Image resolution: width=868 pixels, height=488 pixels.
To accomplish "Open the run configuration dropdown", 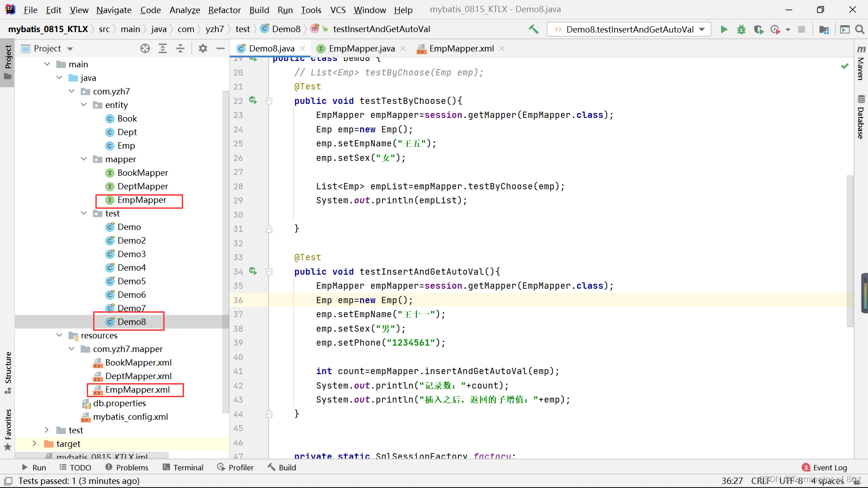I will tap(629, 29).
